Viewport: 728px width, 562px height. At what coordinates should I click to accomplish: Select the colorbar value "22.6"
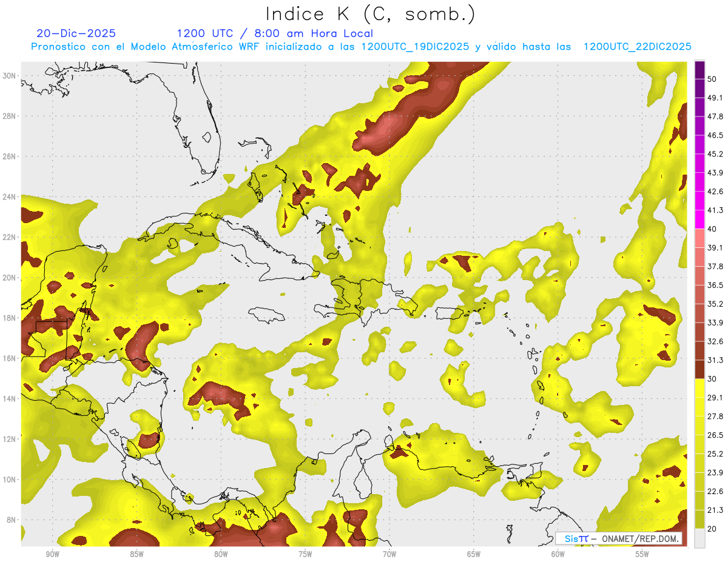pyautogui.click(x=716, y=492)
